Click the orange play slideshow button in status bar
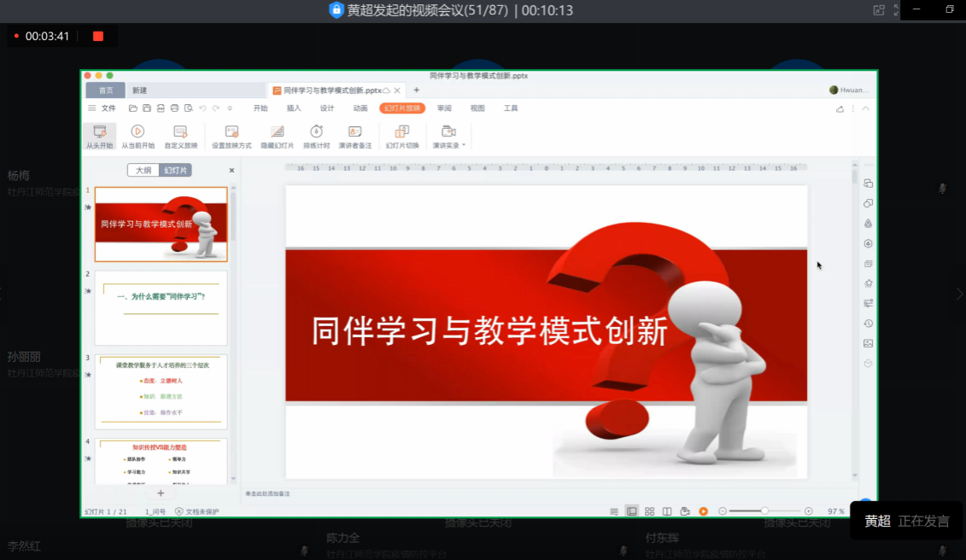This screenshot has height=560, width=966. (703, 511)
